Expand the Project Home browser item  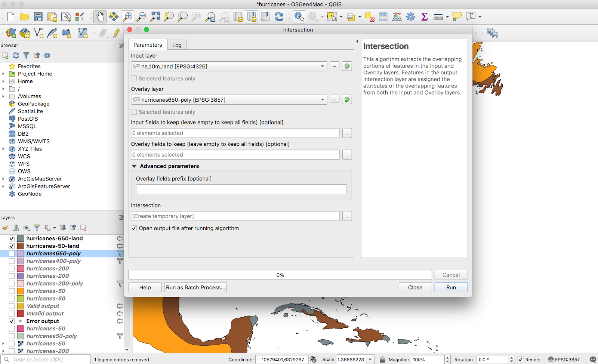[x=3, y=74]
